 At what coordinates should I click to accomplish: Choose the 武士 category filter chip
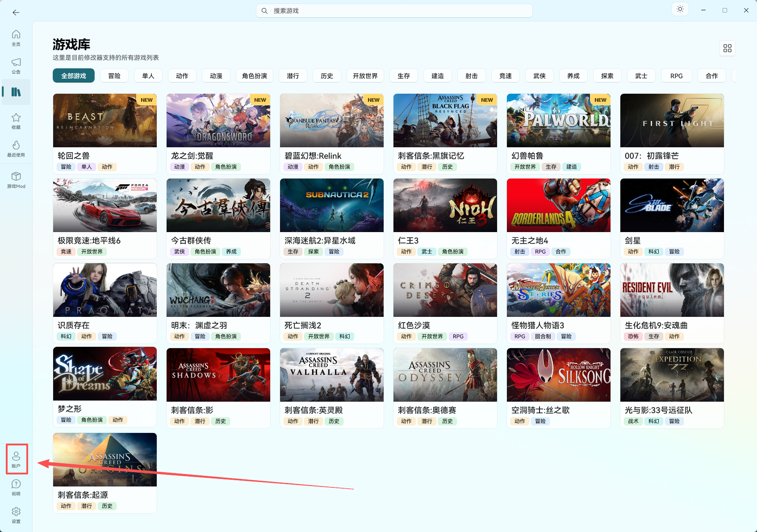[641, 76]
